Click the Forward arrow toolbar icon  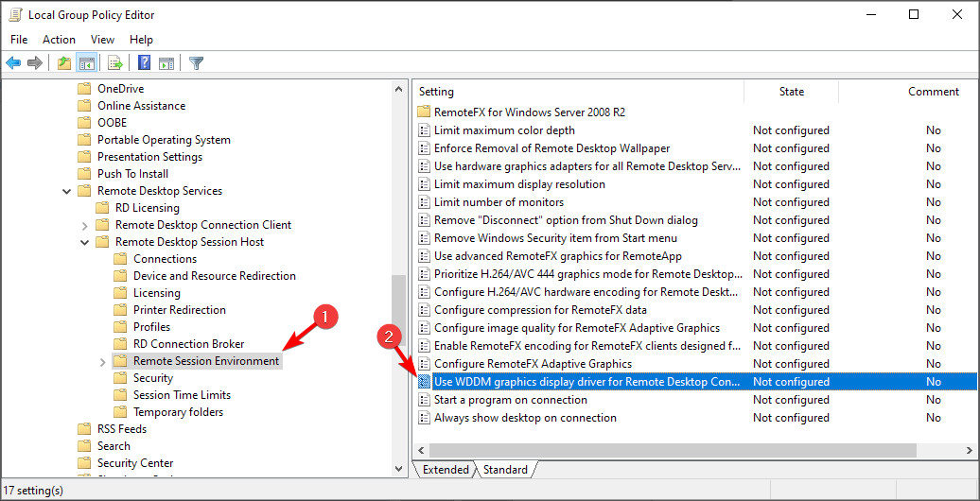click(35, 63)
